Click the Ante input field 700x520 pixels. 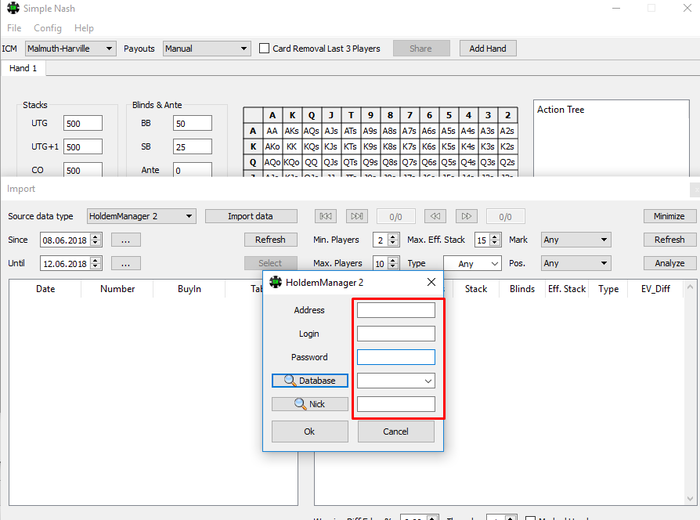click(192, 170)
